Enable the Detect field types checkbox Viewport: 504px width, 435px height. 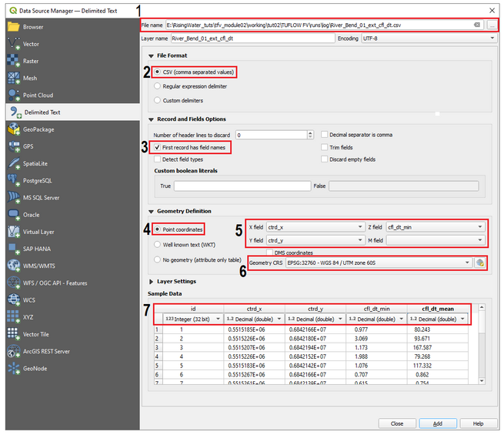(x=157, y=159)
